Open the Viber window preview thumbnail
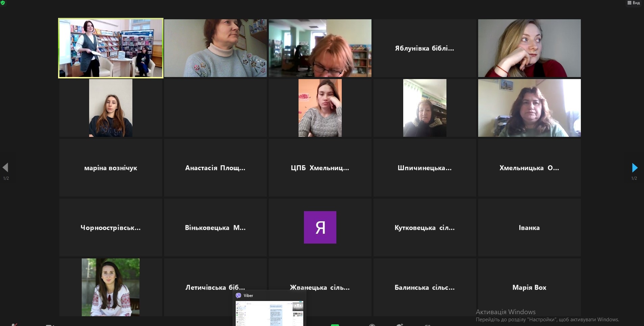This screenshot has width=644, height=326. coord(269,313)
